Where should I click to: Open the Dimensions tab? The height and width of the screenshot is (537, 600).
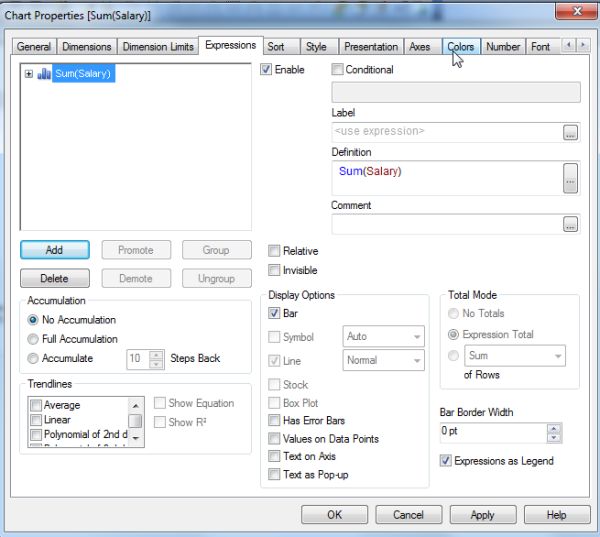(x=87, y=47)
